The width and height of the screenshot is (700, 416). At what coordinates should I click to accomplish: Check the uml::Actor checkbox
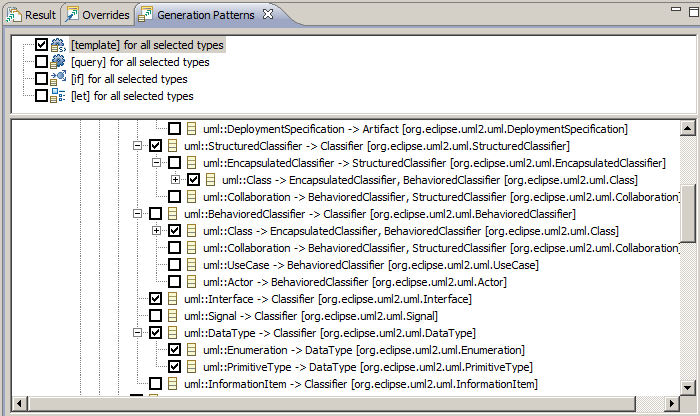pos(175,282)
